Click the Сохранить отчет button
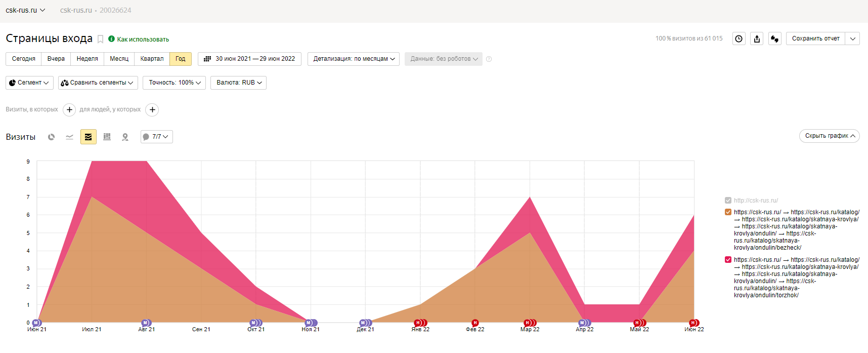This screenshot has width=868, height=353. 815,38
